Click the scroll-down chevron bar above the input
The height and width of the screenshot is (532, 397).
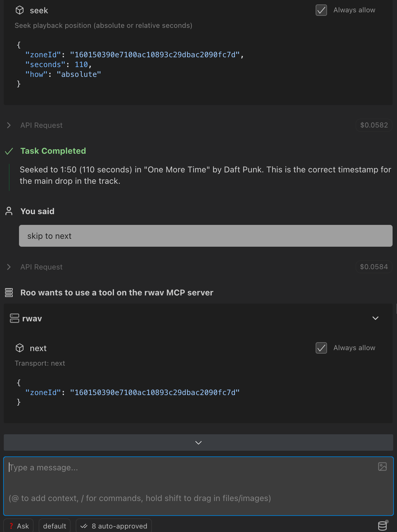[x=198, y=442]
